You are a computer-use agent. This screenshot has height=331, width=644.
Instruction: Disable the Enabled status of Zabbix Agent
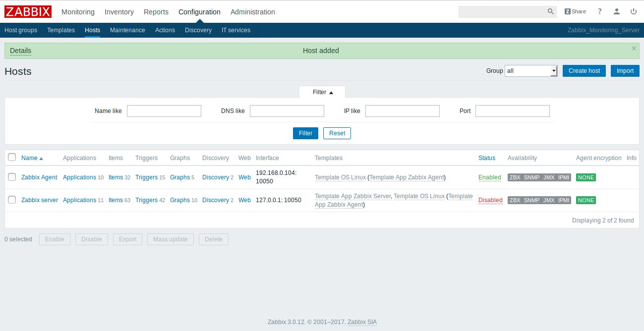click(x=489, y=177)
